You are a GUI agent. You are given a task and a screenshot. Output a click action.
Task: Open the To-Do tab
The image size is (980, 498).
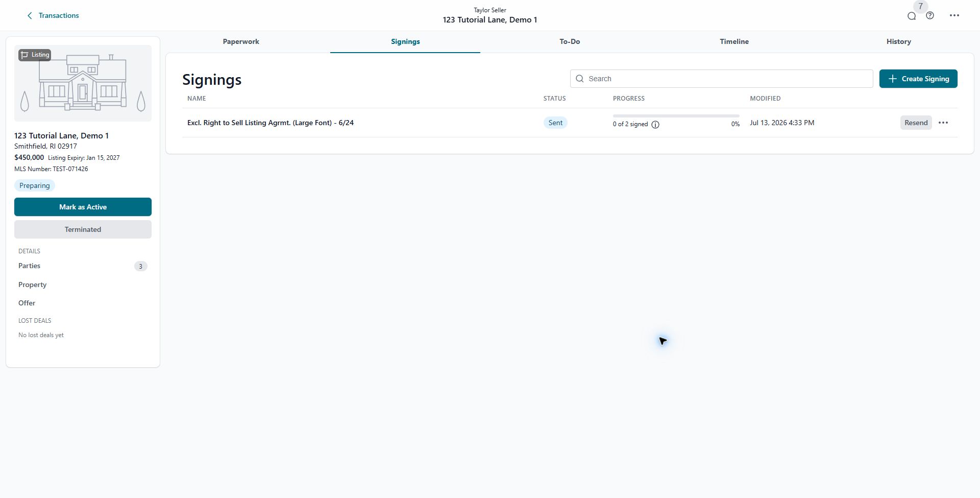click(x=570, y=41)
